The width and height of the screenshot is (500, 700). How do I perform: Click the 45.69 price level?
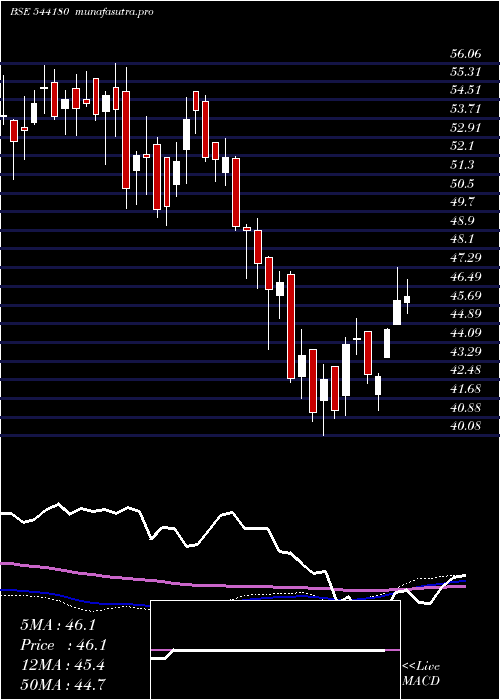pos(465,296)
